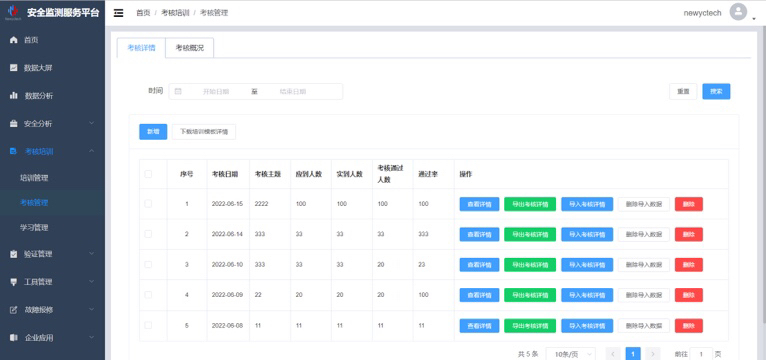This screenshot has height=360, width=766.
Task: Click the 考核日期 cell 2022-06-15
Action: (x=227, y=204)
